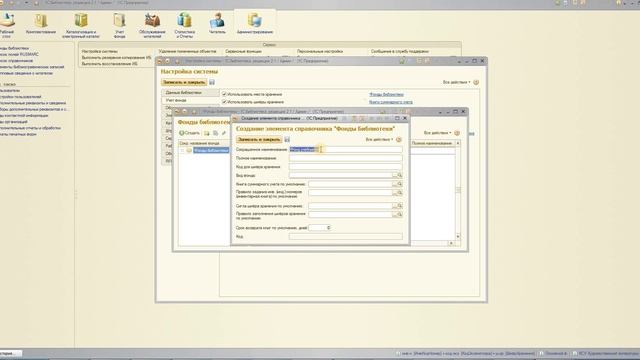Open magnifier for Правило задания инв. номеров field
Image resolution: width=640 pixels, height=360 pixels.
[x=400, y=193]
